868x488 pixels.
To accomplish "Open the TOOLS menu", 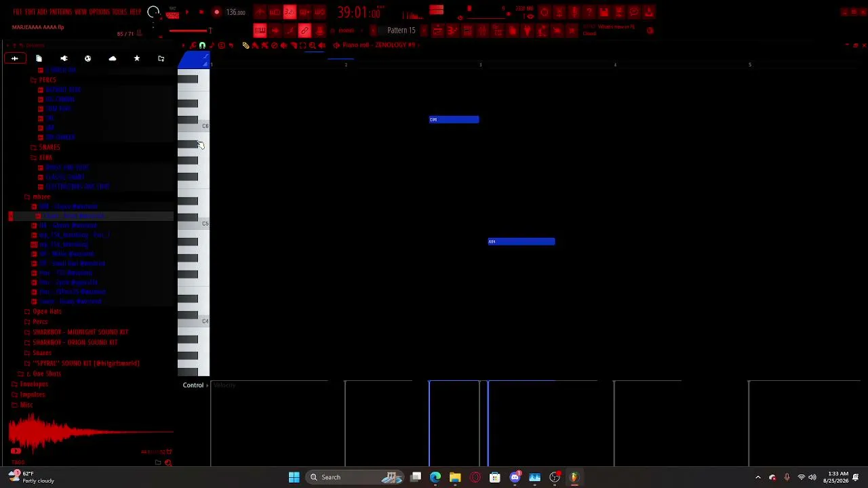I will click(119, 12).
